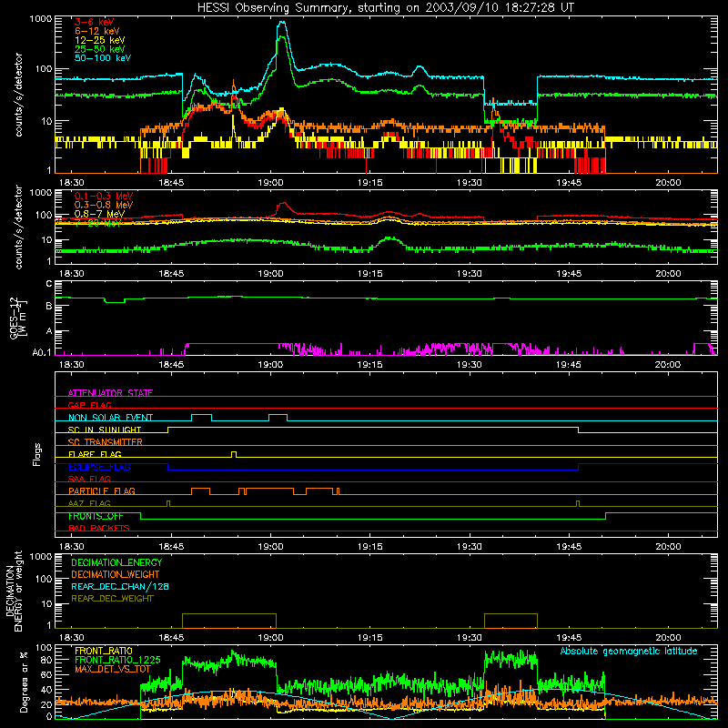Click the A0.1 tick on GOES axis
The height and width of the screenshot is (728, 728).
click(42, 352)
